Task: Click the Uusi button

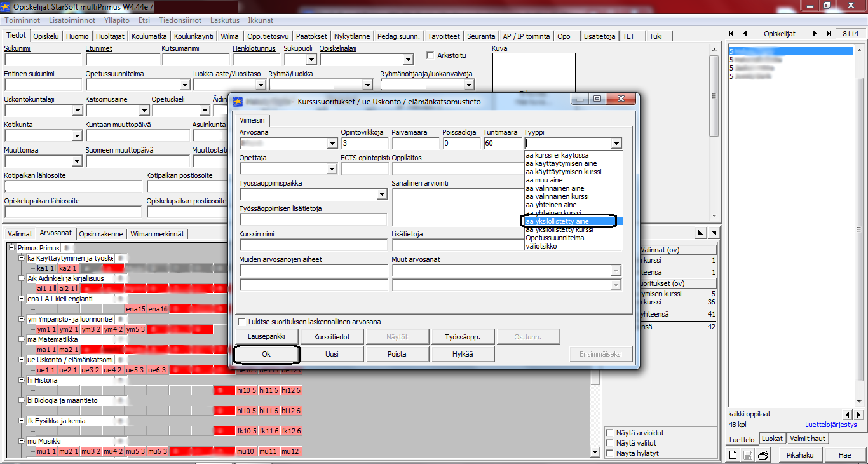Action: point(332,354)
